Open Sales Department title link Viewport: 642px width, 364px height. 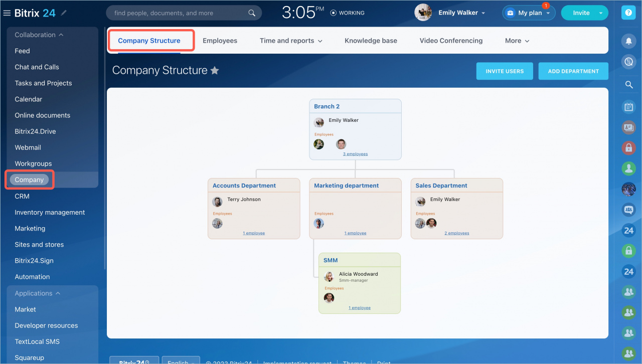click(x=441, y=186)
